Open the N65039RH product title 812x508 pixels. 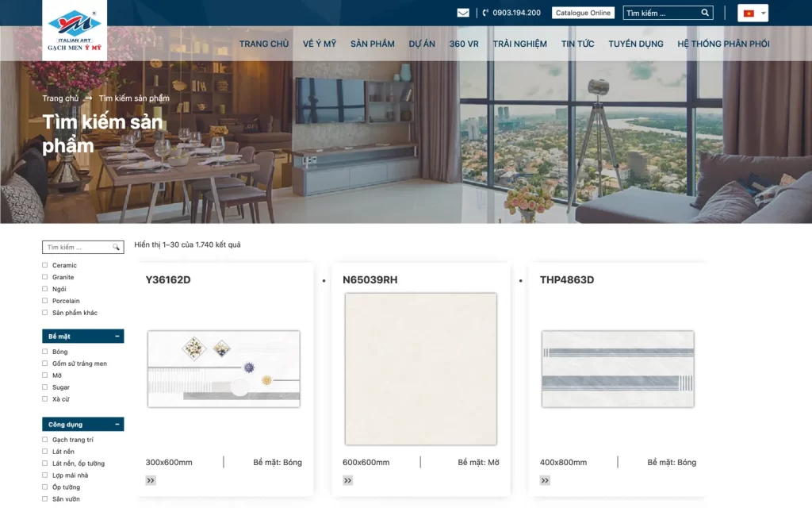[370, 280]
